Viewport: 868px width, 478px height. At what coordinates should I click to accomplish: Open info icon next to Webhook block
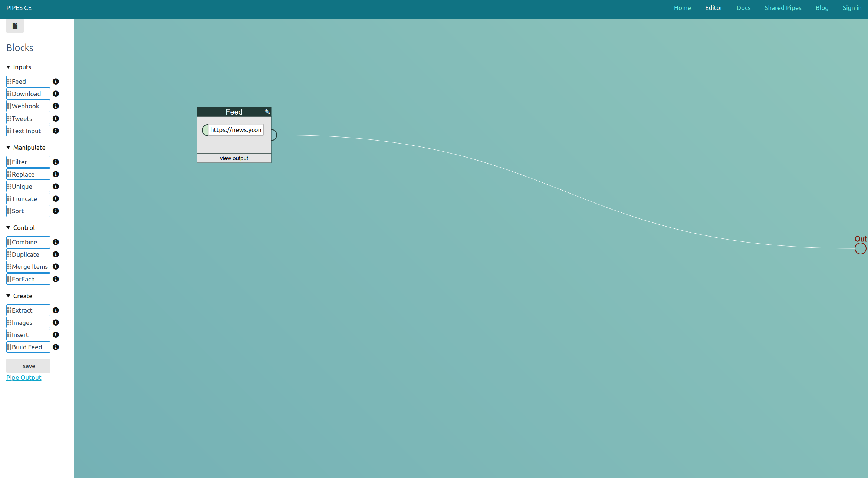[x=56, y=106]
